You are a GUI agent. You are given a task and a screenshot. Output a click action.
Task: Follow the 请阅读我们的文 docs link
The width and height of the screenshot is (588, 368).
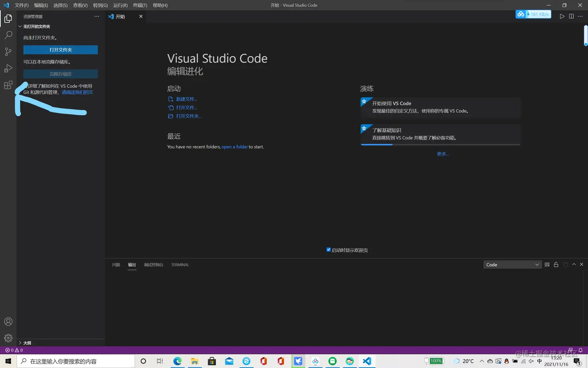(77, 92)
